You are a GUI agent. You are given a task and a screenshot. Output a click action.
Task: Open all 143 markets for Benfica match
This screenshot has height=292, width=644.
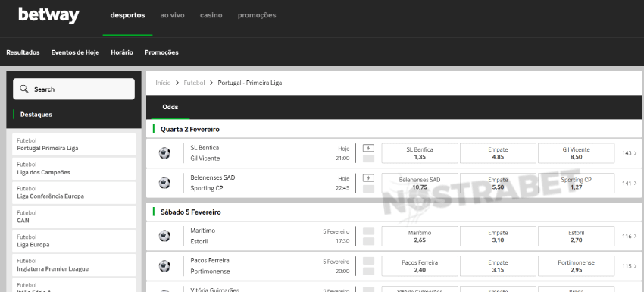pyautogui.click(x=629, y=153)
